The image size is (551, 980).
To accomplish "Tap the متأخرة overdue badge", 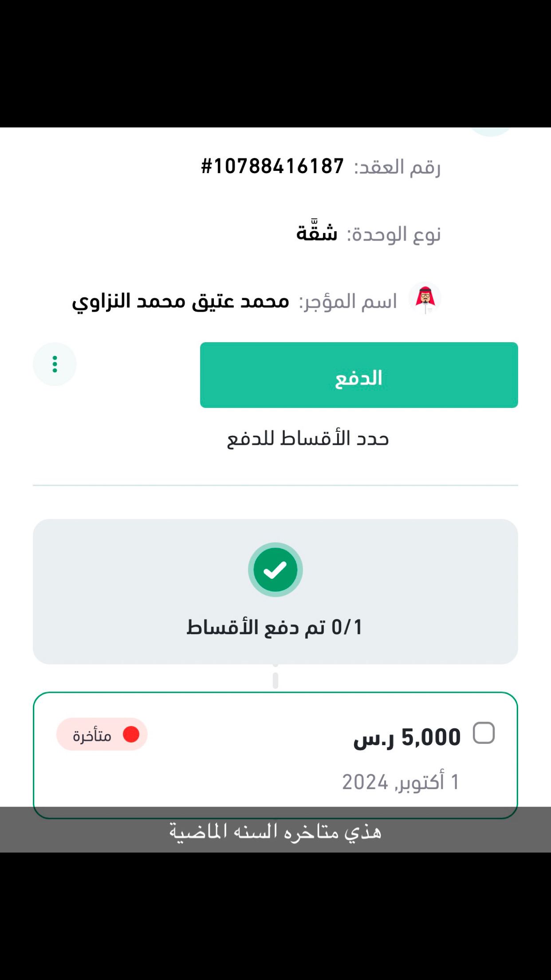I will [102, 735].
